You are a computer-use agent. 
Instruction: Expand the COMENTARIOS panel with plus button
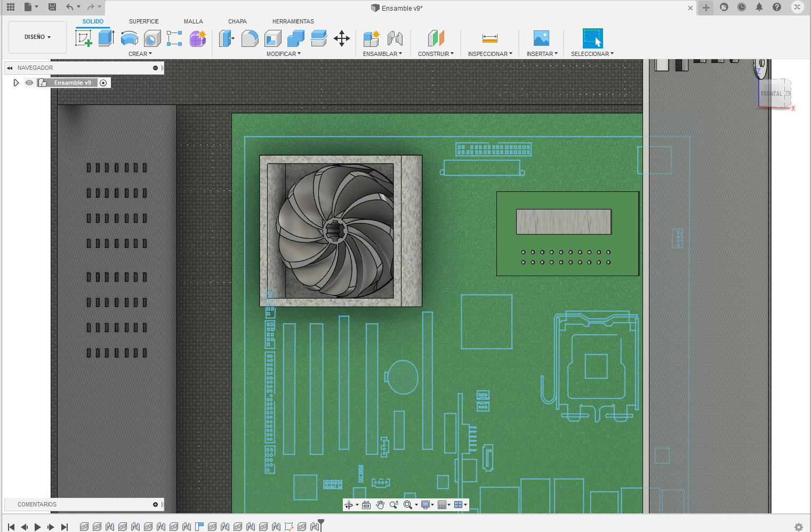tap(155, 504)
